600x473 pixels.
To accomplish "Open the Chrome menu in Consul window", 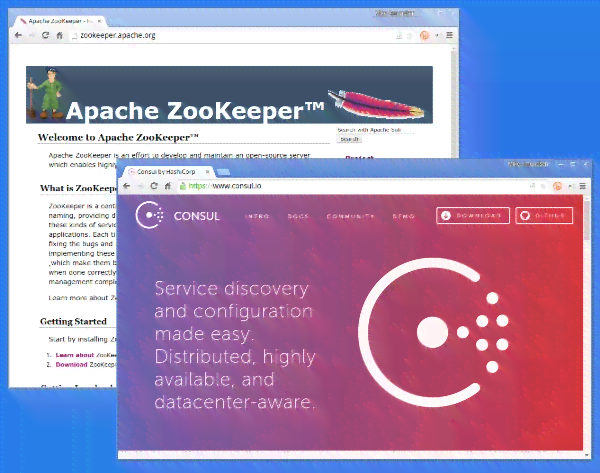I will (x=583, y=186).
